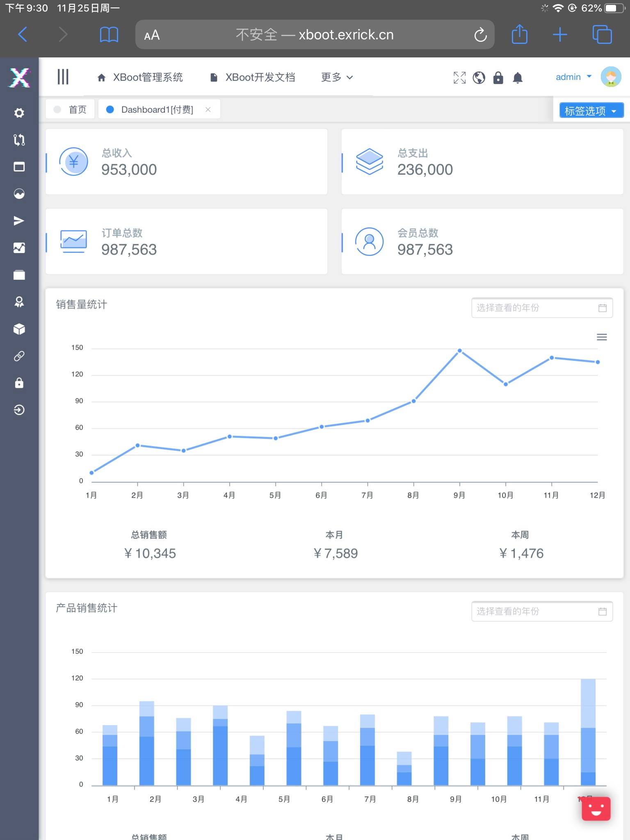Open the chart image sidebar icon

pyautogui.click(x=19, y=248)
